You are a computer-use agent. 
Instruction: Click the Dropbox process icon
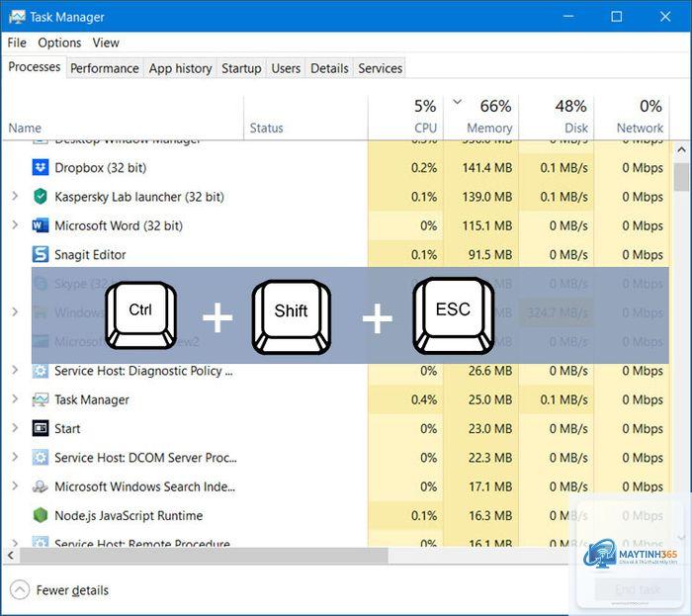tap(41, 168)
